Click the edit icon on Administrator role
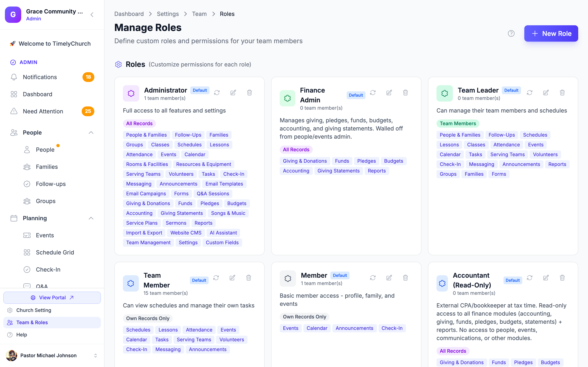 coord(233,93)
